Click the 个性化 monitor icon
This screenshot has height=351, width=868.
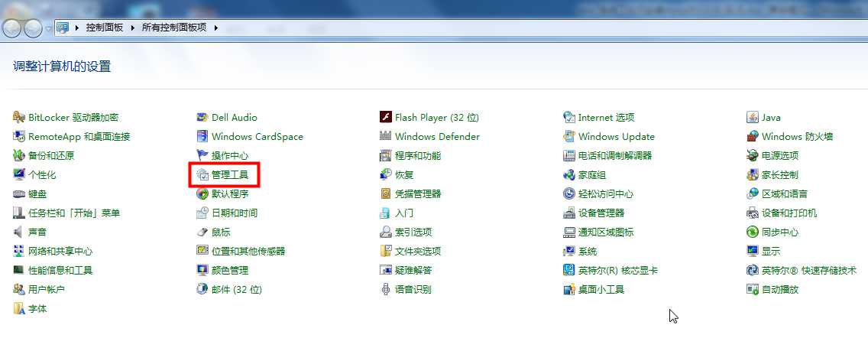pos(19,174)
